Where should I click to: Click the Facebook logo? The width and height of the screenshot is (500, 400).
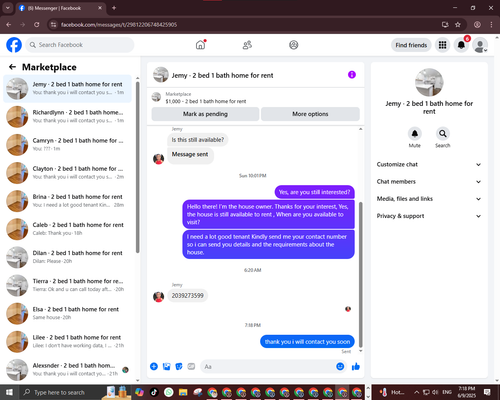14,45
